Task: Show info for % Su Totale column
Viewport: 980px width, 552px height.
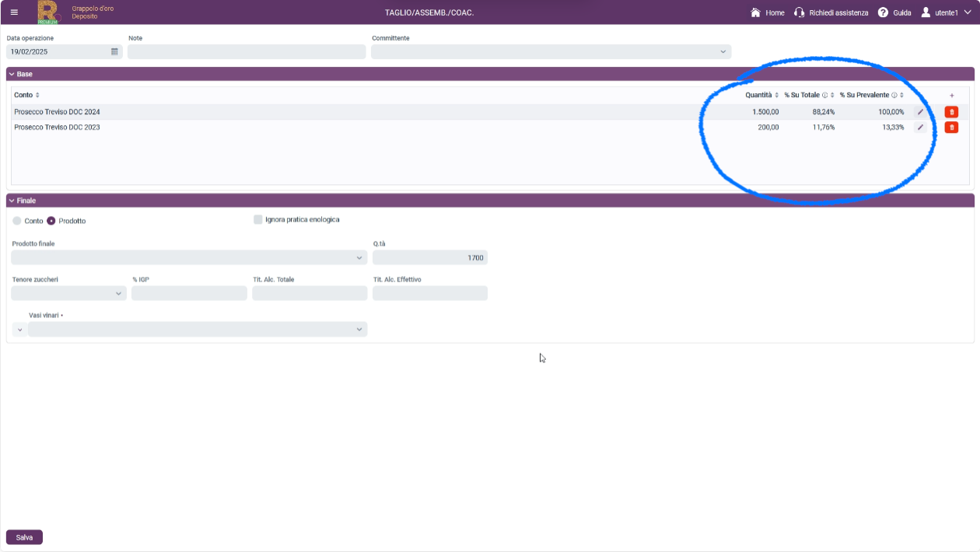Action: click(824, 95)
